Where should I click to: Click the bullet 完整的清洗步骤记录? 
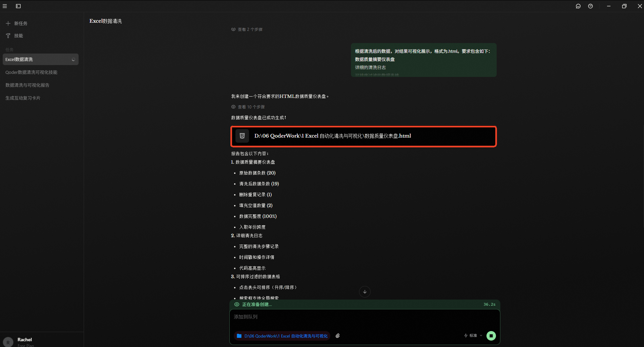point(259,246)
